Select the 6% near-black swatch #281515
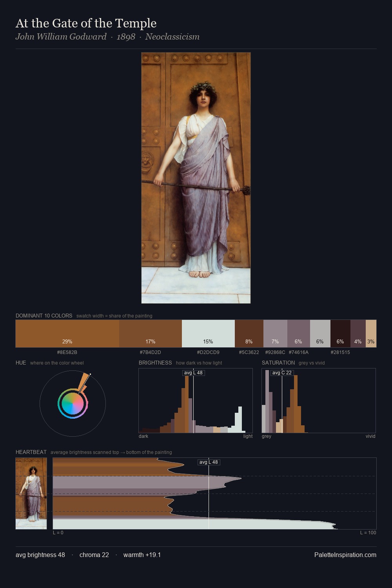Screen dimensions: 392x588 pos(340,334)
